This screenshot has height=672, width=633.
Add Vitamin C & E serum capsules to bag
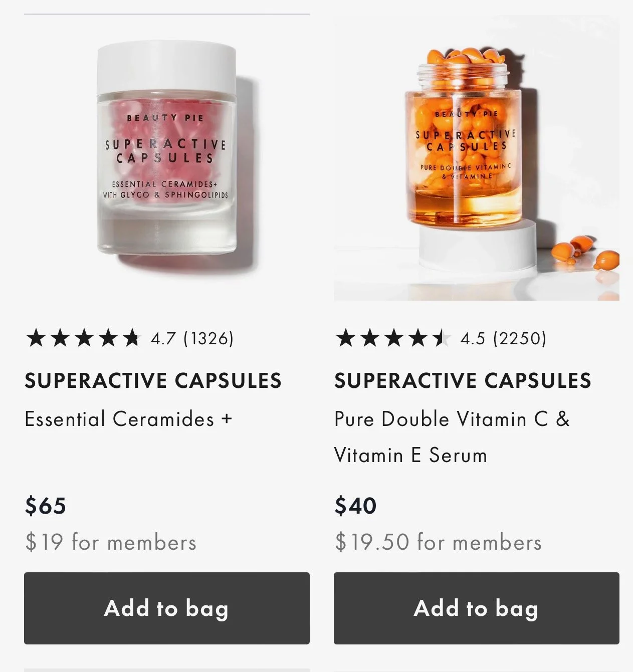(x=477, y=608)
